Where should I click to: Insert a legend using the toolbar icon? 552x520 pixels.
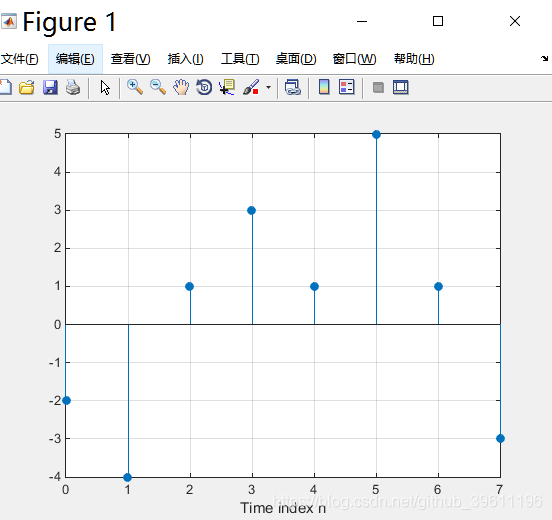coord(346,87)
